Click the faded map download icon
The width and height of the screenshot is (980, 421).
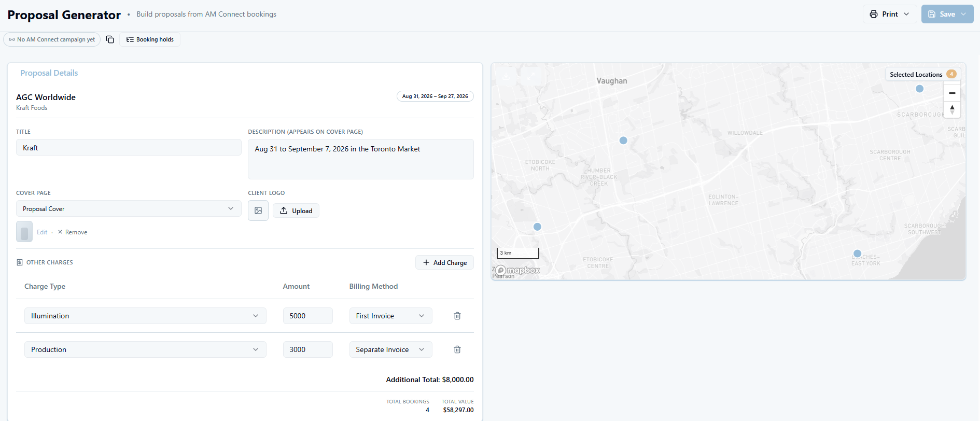[507, 76]
